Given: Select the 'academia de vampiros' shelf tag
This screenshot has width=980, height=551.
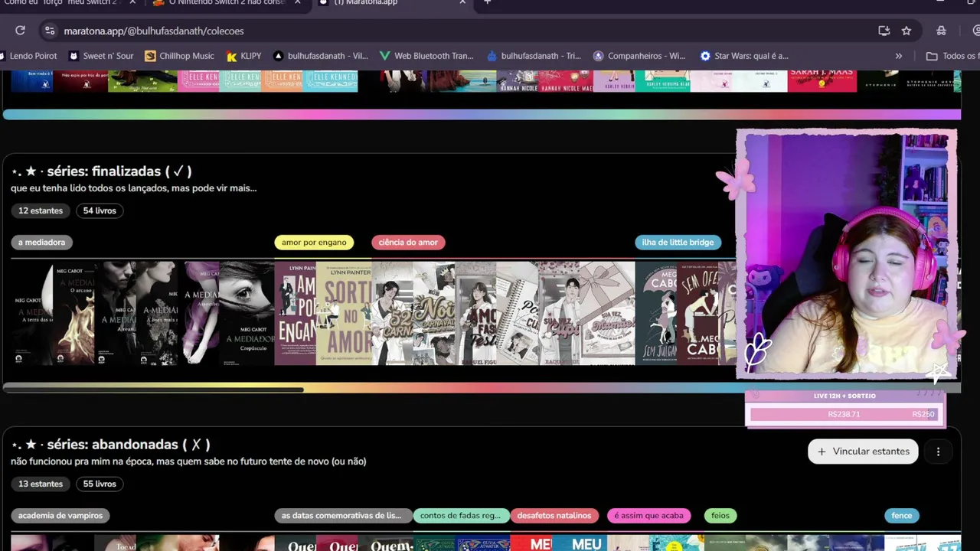Looking at the screenshot, I should click(x=60, y=516).
